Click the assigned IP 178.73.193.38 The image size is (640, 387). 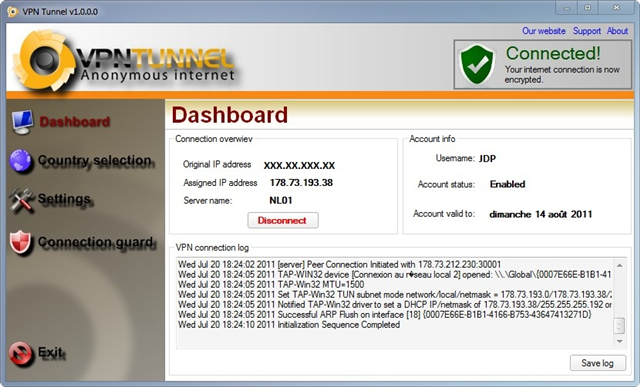click(301, 182)
